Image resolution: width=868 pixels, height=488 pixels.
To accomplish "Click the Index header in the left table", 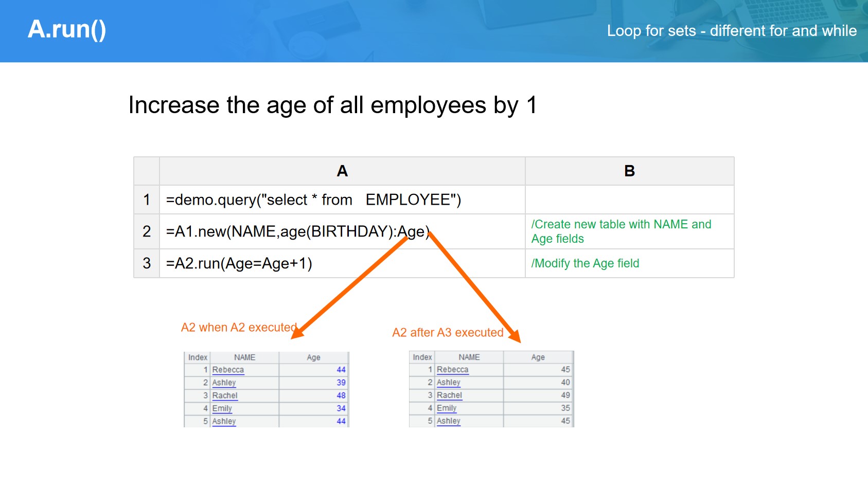I will click(198, 357).
